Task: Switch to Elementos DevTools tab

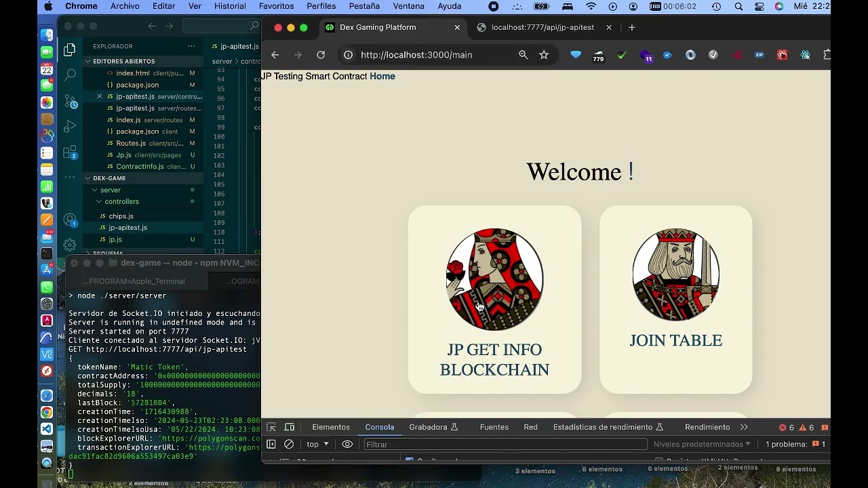Action: (331, 427)
